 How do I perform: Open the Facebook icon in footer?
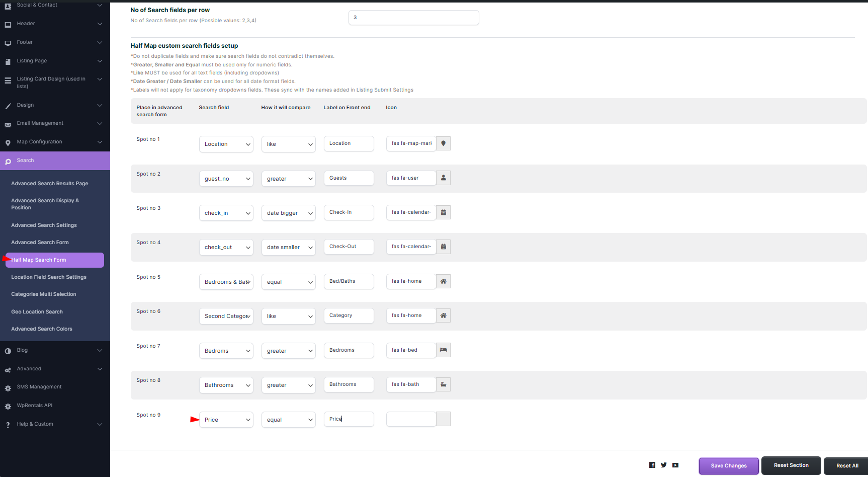point(652,465)
